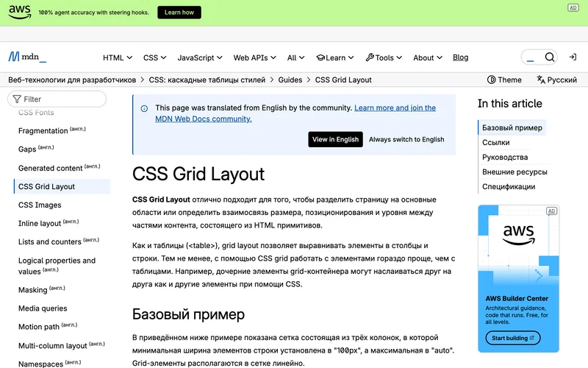The image size is (588, 368).
Task: Open the Веб-технологии для разработчиков breadcrumb
Action: tap(72, 79)
